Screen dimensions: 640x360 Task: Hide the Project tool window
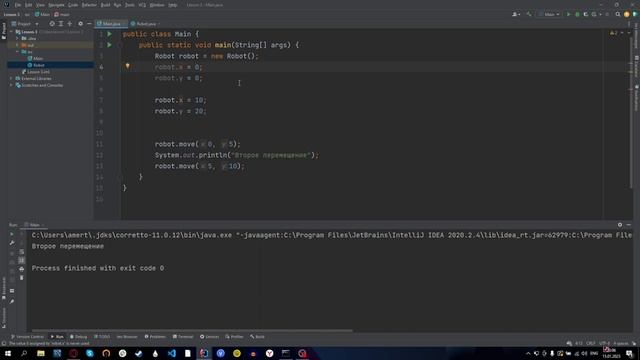pos(89,24)
